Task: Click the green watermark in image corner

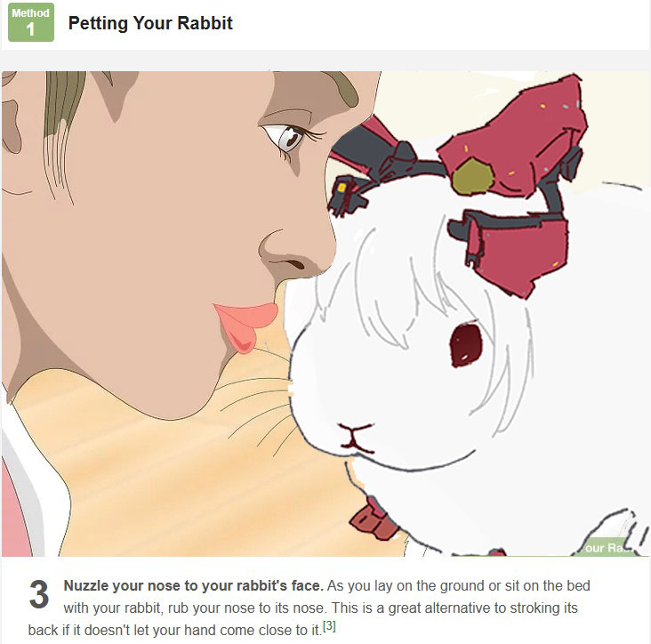Action: click(608, 547)
